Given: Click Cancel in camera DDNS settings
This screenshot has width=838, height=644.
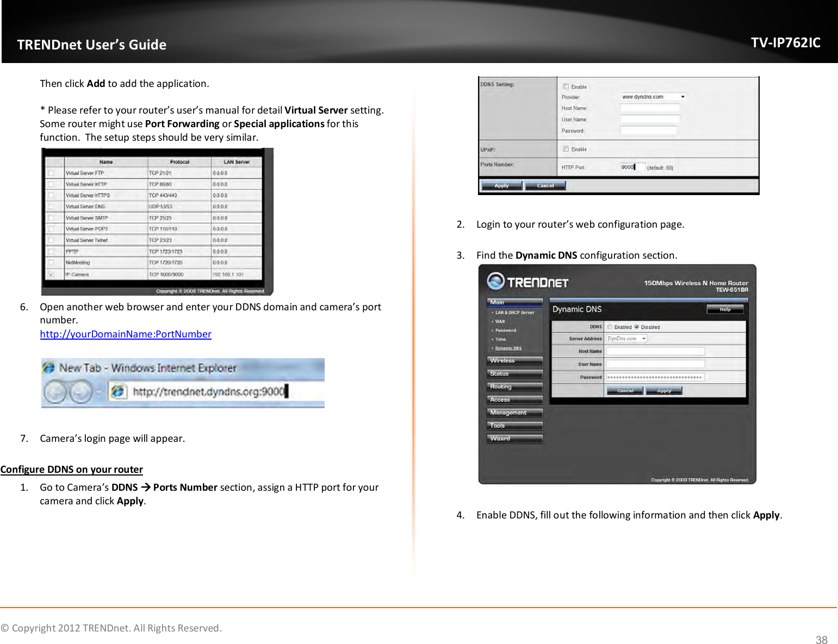Looking at the screenshot, I should (545, 186).
